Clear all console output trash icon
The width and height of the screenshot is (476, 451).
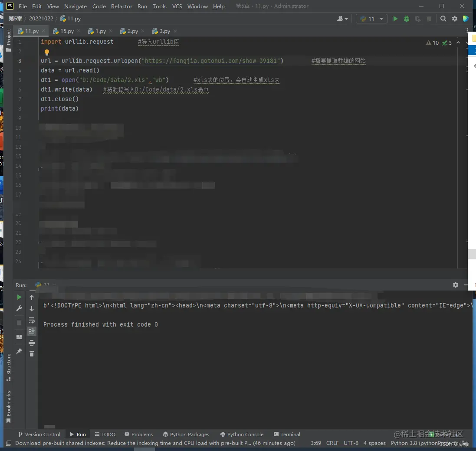tap(32, 353)
